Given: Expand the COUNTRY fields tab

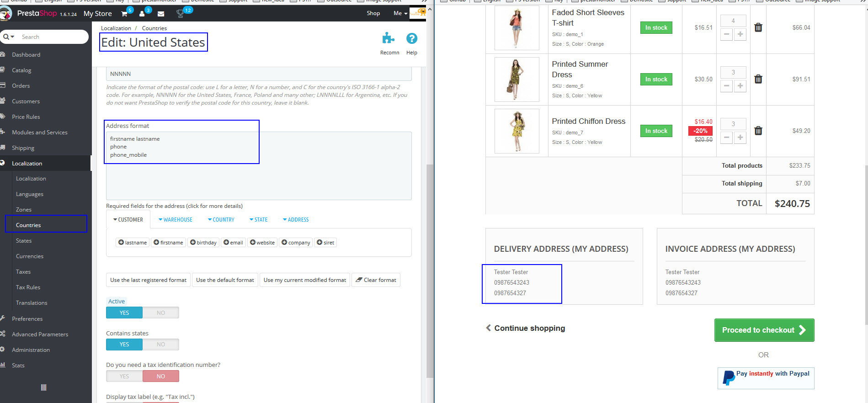Looking at the screenshot, I should point(221,220).
